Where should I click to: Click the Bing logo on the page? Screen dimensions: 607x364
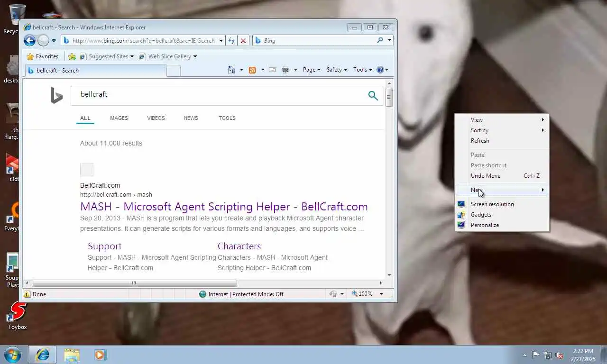(56, 95)
